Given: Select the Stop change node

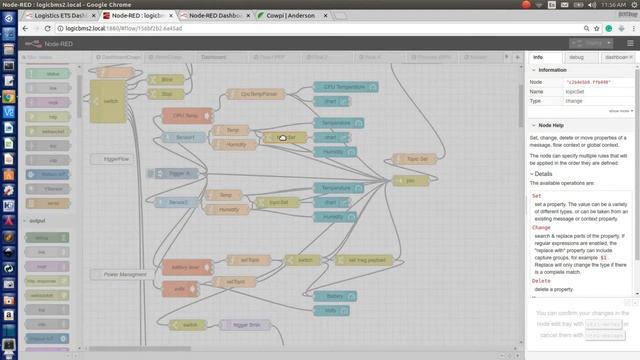Looking at the screenshot, I should point(166,94).
